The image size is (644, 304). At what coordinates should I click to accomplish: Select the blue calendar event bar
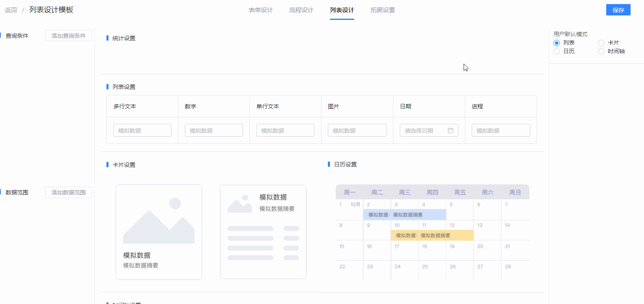click(x=404, y=215)
